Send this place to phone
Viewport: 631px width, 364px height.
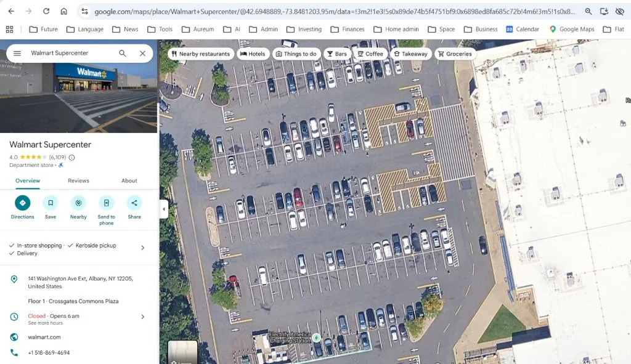tap(106, 210)
